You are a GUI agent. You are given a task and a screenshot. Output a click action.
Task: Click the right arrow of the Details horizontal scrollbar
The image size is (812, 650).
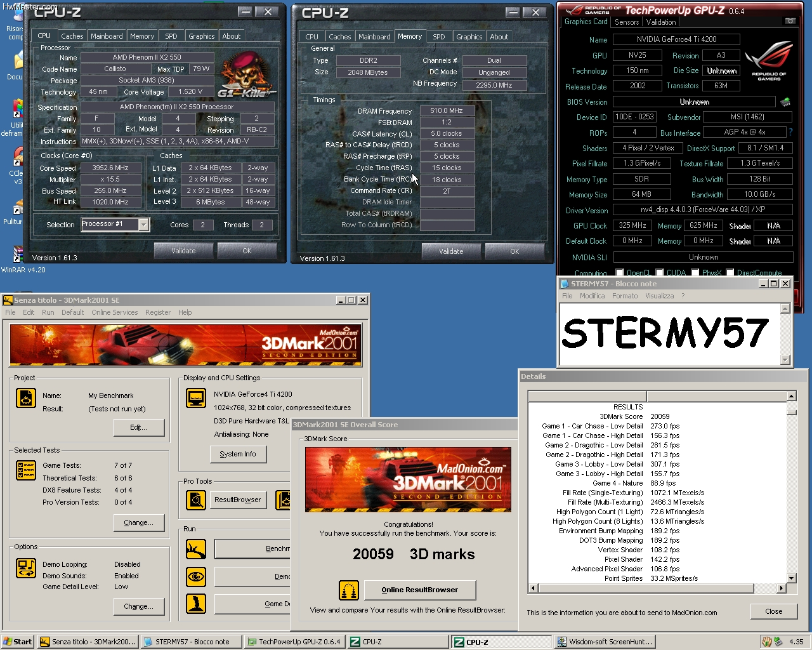(x=781, y=588)
